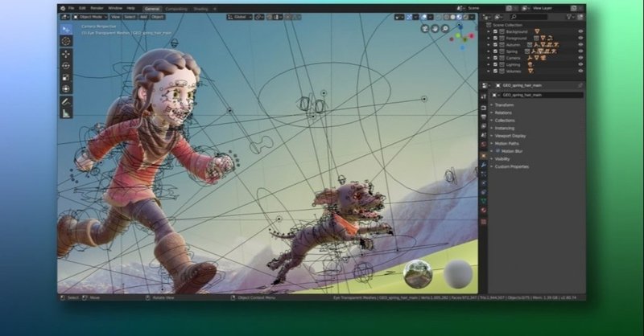Open the Edit menu

coord(83,8)
